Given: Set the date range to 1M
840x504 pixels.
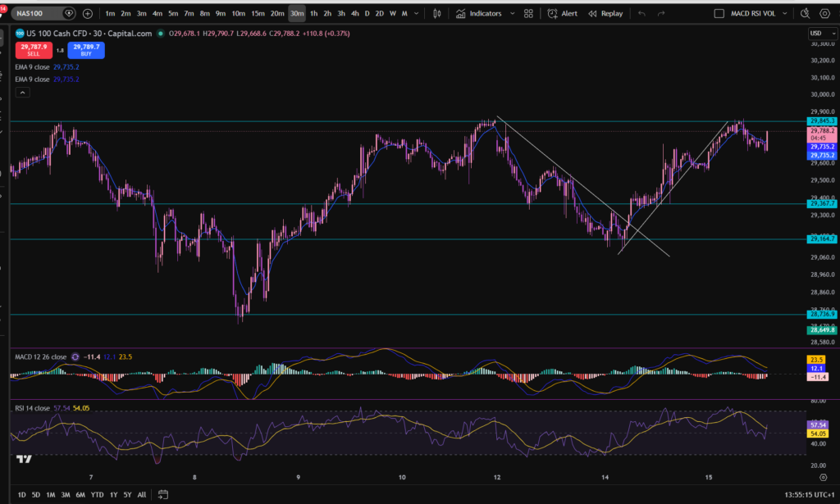Looking at the screenshot, I should 50,495.
